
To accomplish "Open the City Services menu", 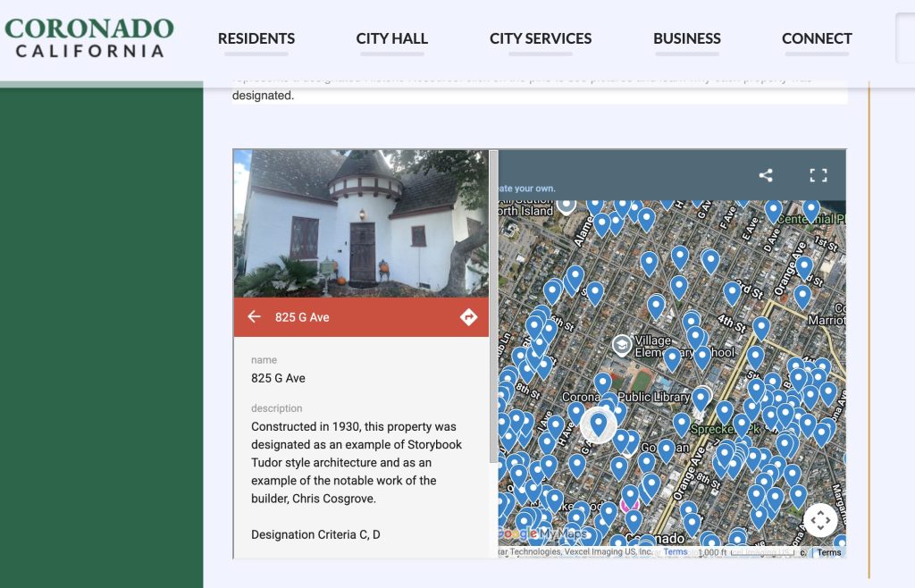I will pos(541,38).
